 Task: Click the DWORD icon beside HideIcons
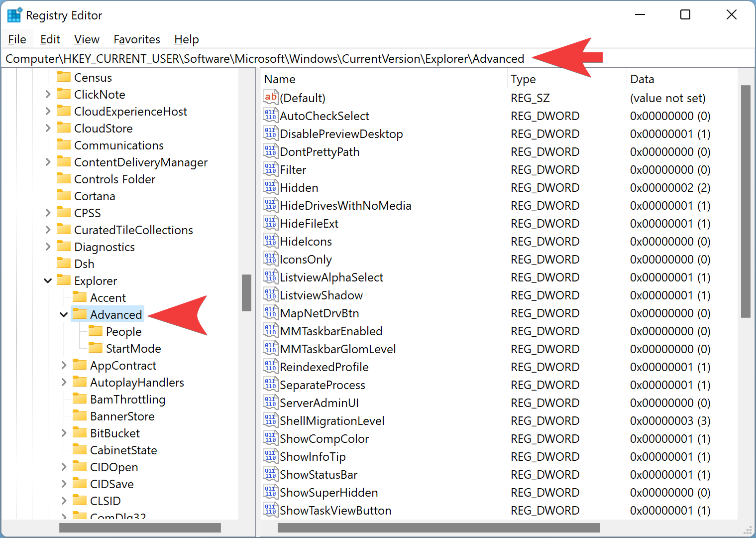point(270,241)
